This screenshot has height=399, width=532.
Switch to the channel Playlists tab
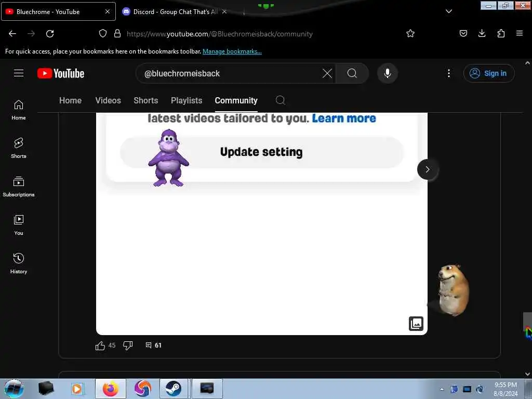187,100
